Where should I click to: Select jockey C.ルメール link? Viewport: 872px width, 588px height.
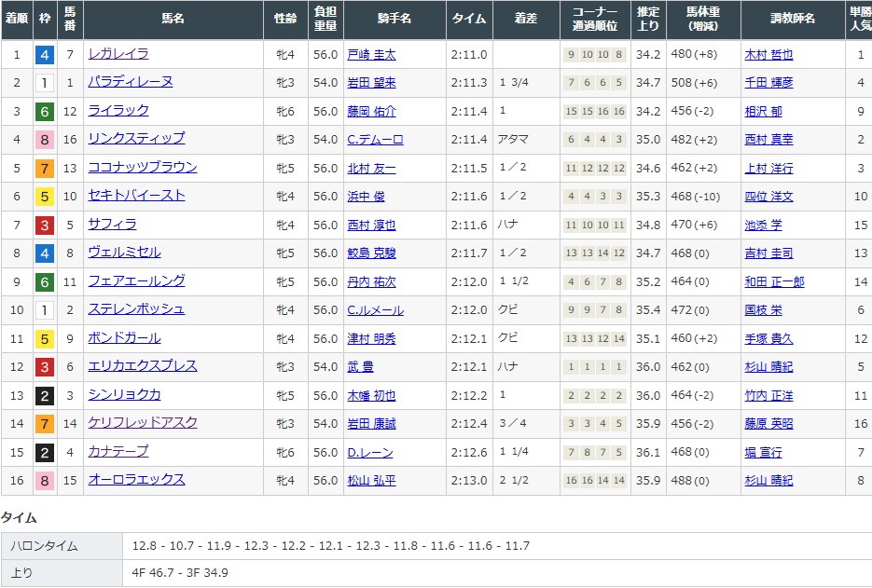point(374,309)
